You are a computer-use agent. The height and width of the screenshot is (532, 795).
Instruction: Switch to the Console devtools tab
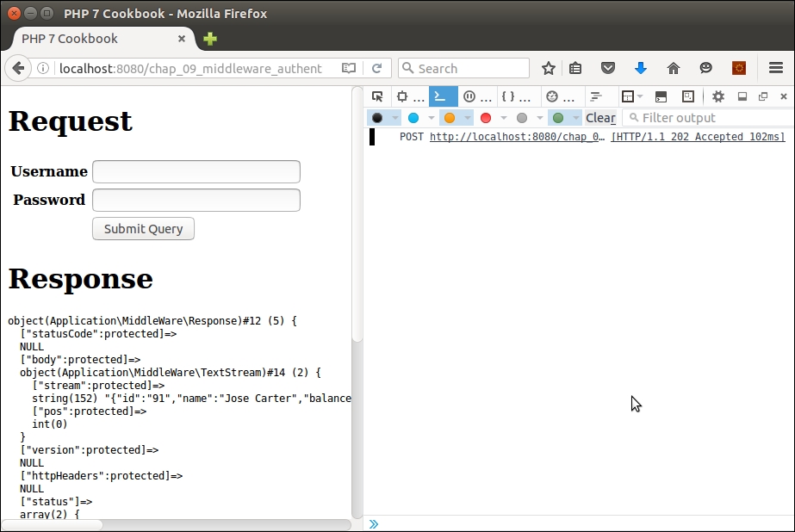tap(443, 96)
